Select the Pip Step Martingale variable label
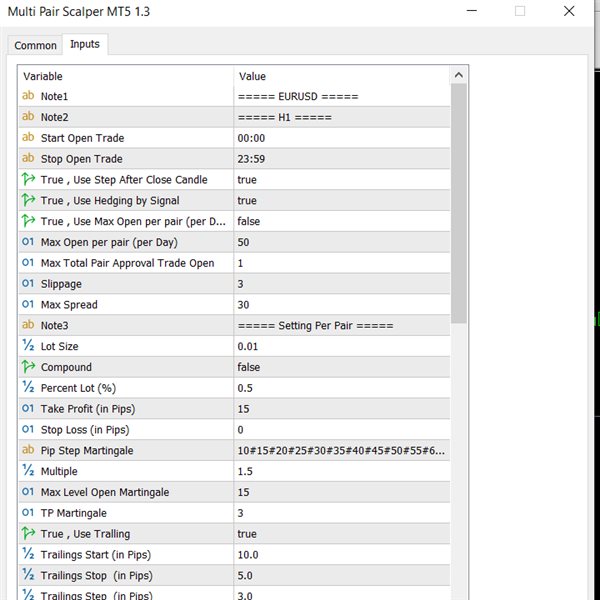 [x=87, y=450]
